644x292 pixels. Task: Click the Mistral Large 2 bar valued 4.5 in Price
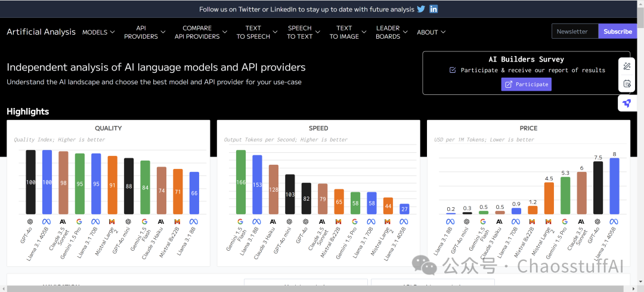click(549, 198)
